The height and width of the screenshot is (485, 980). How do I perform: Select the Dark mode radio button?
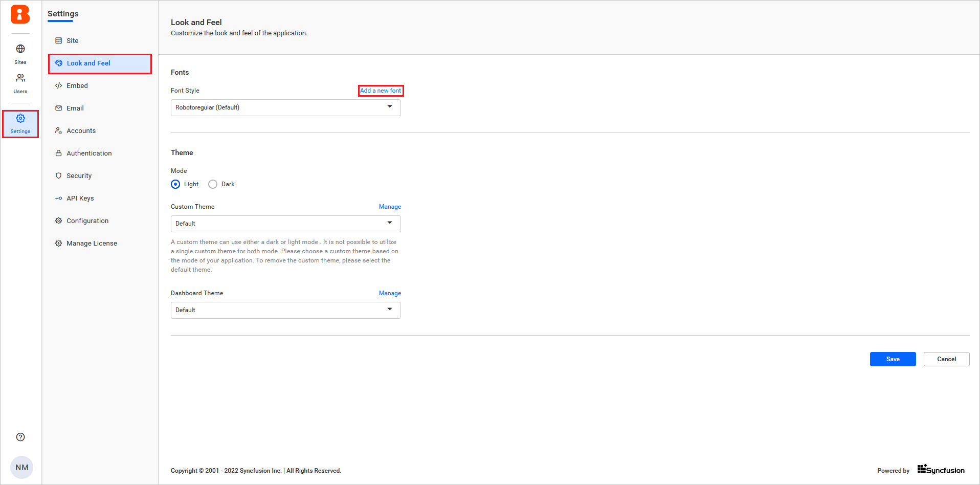213,184
